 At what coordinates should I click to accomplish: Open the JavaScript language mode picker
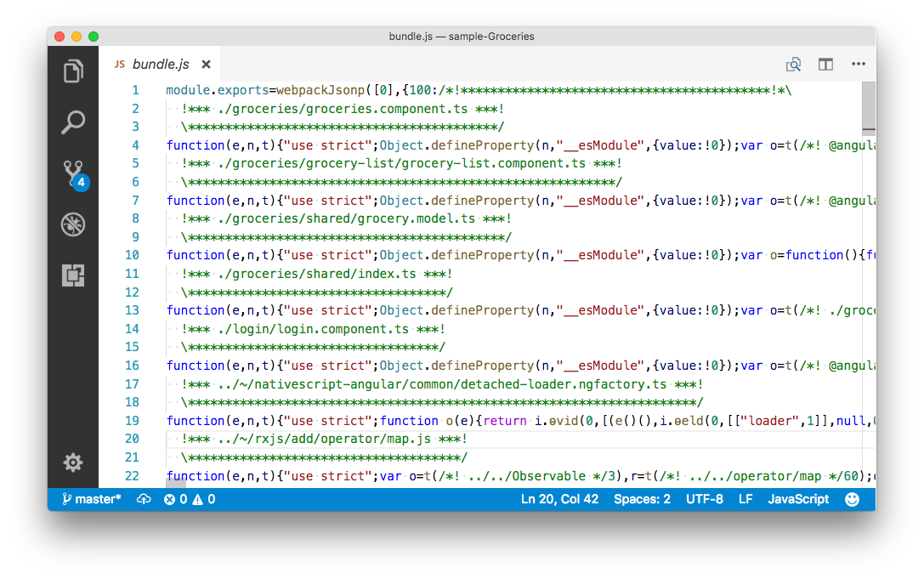[x=797, y=499]
